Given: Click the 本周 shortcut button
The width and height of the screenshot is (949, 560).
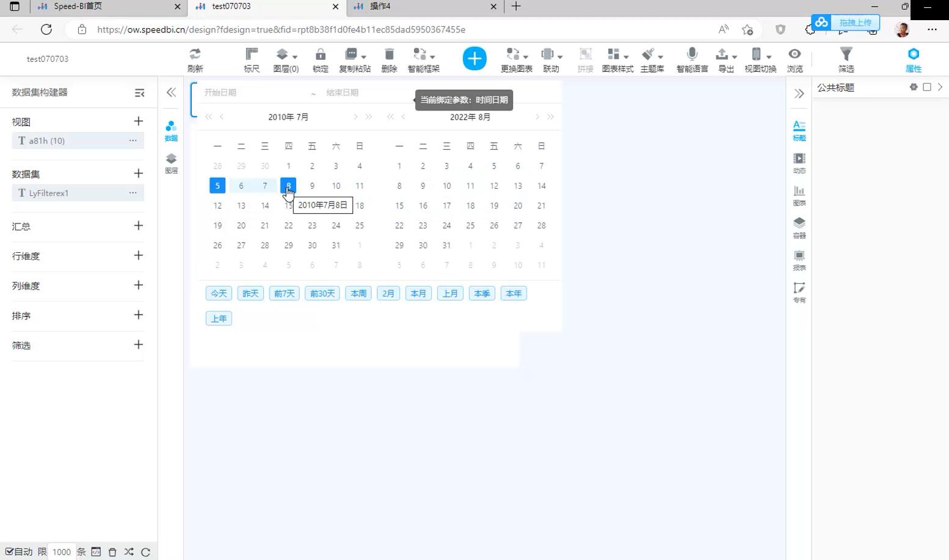Looking at the screenshot, I should (358, 294).
